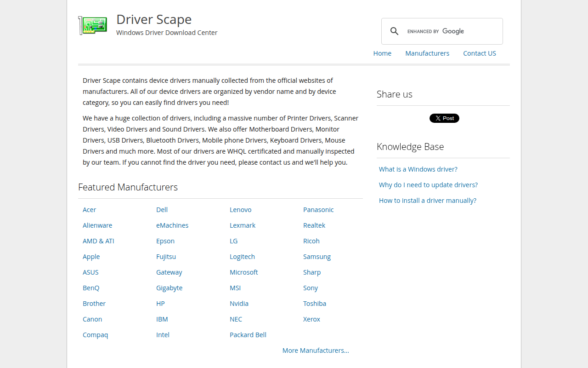Open the Canon drivers link
The image size is (588, 368).
pos(92,319)
